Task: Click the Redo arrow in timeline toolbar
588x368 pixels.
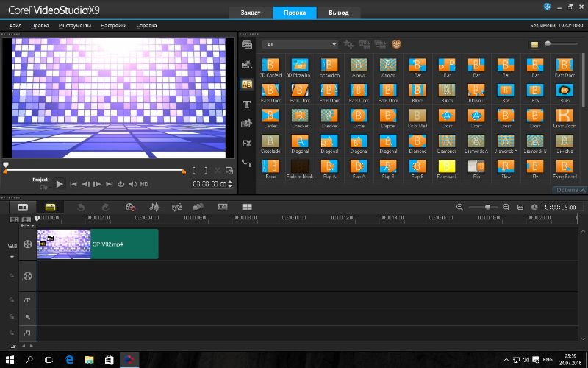Action: click(x=106, y=207)
